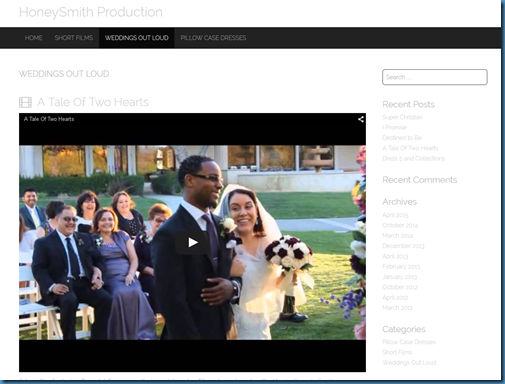505x384 pixels.
Task: Open the January 2013 archive
Action: pos(400,277)
